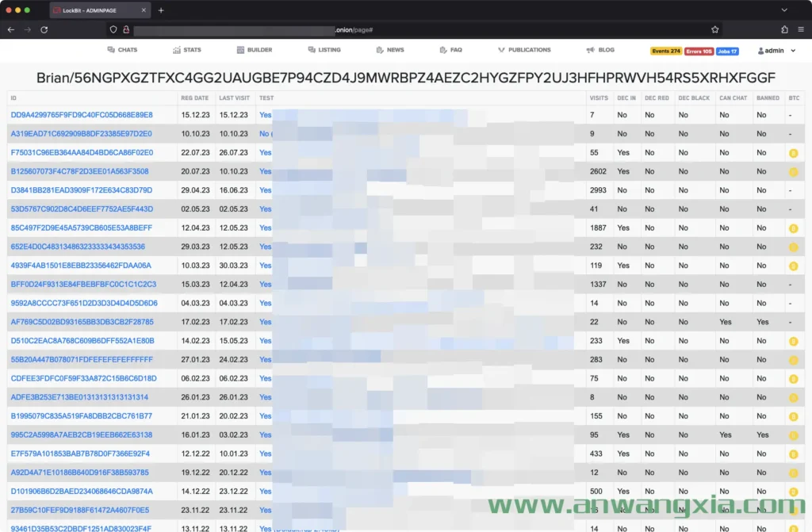
Task: Click BTC coin icon in D510C2EA row
Action: [793, 342]
